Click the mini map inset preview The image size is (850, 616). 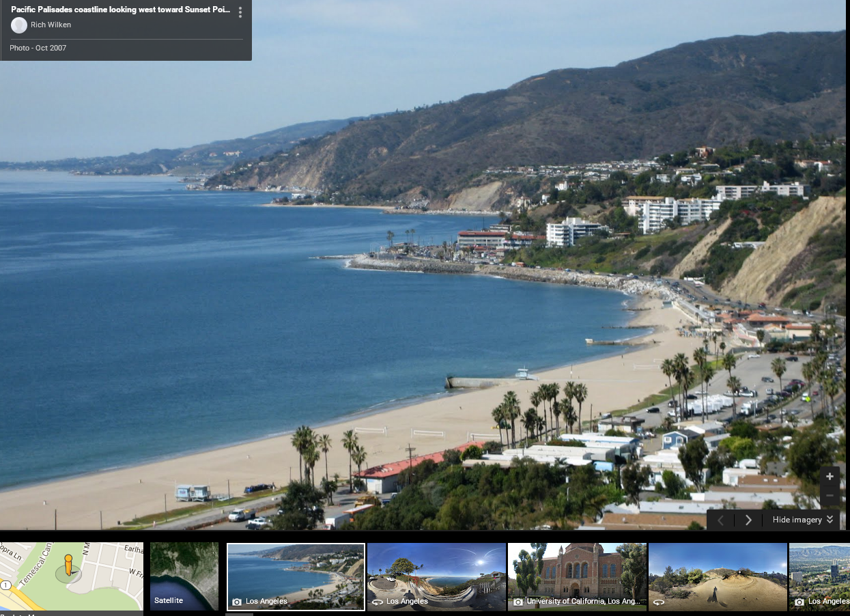(x=72, y=577)
